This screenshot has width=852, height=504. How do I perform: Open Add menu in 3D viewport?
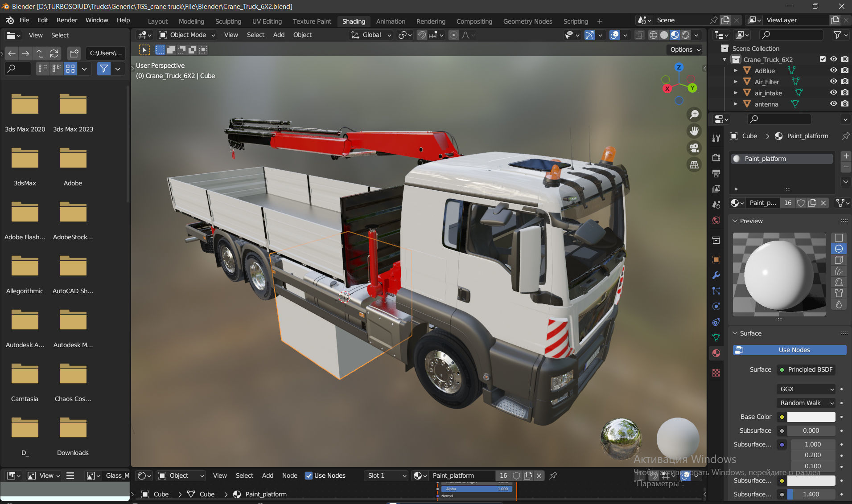pos(279,35)
